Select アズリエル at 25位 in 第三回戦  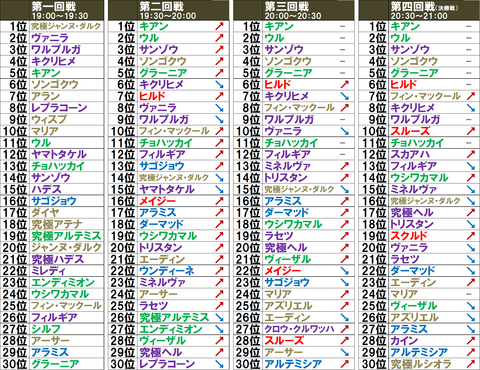click(288, 306)
